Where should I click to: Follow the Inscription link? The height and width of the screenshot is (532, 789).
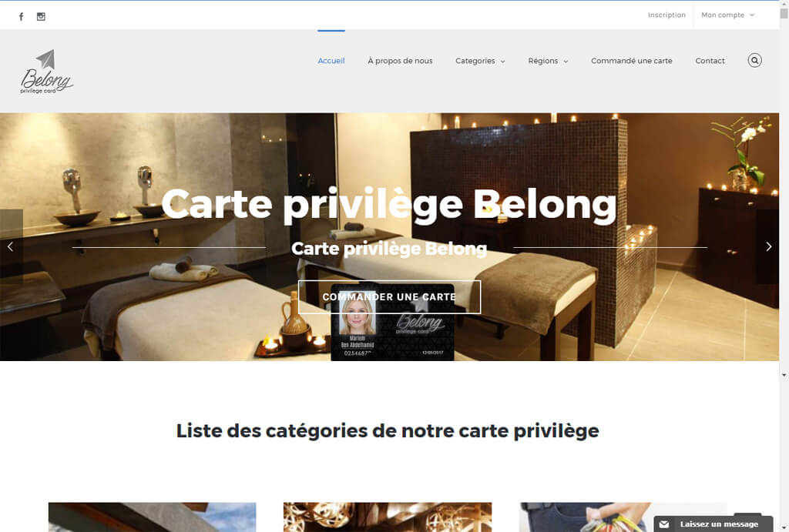666,15
